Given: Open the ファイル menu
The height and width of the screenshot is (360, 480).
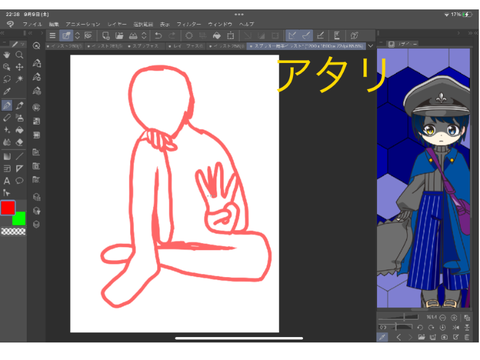Looking at the screenshot, I should (32, 24).
